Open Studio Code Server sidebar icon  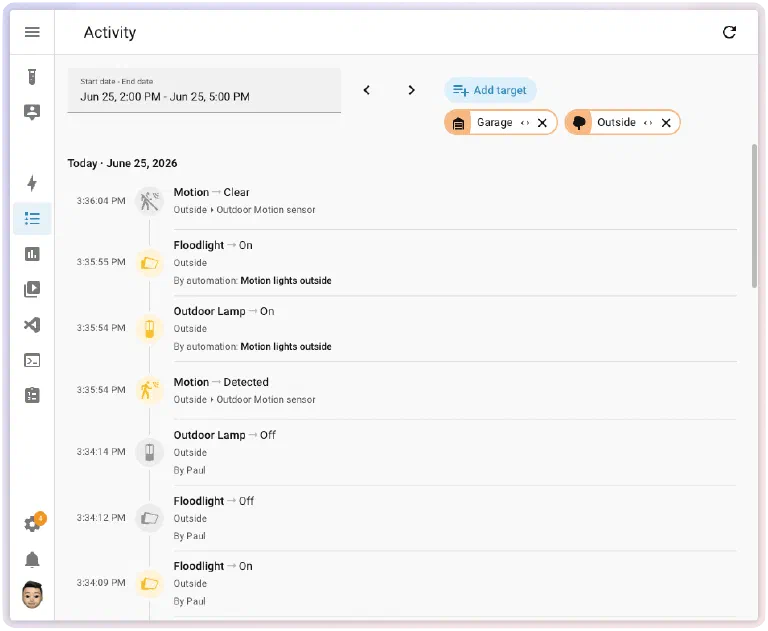32,325
